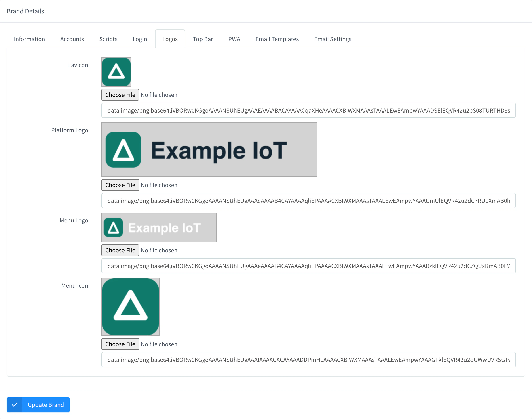Choose a file for the Menu Icon

(120, 344)
